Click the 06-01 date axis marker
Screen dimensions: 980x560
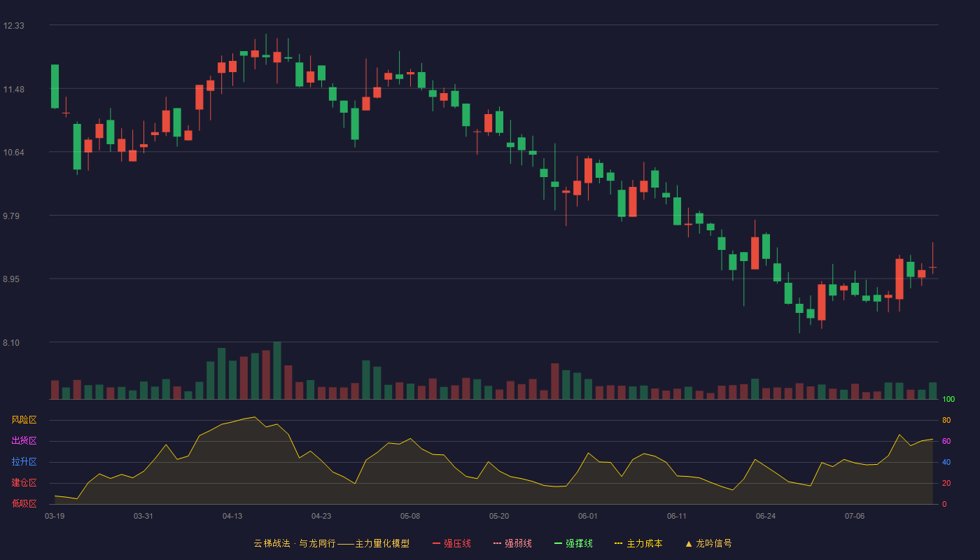click(x=588, y=516)
